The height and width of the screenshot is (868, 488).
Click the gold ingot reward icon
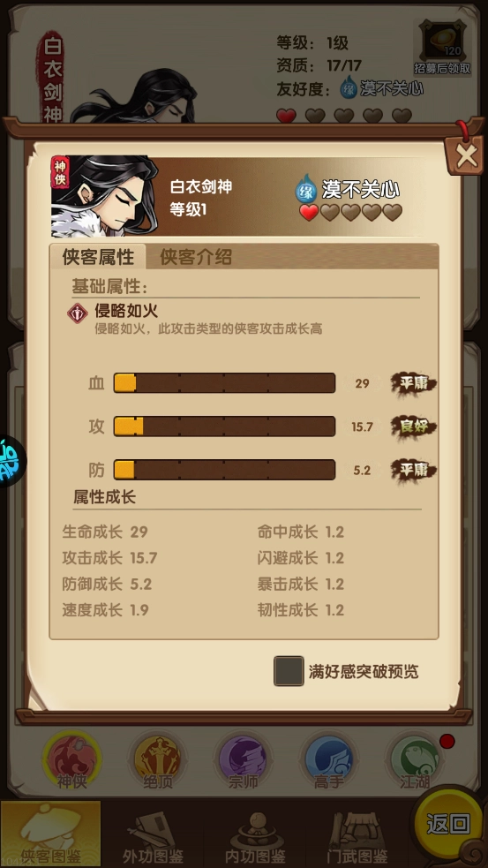(443, 43)
